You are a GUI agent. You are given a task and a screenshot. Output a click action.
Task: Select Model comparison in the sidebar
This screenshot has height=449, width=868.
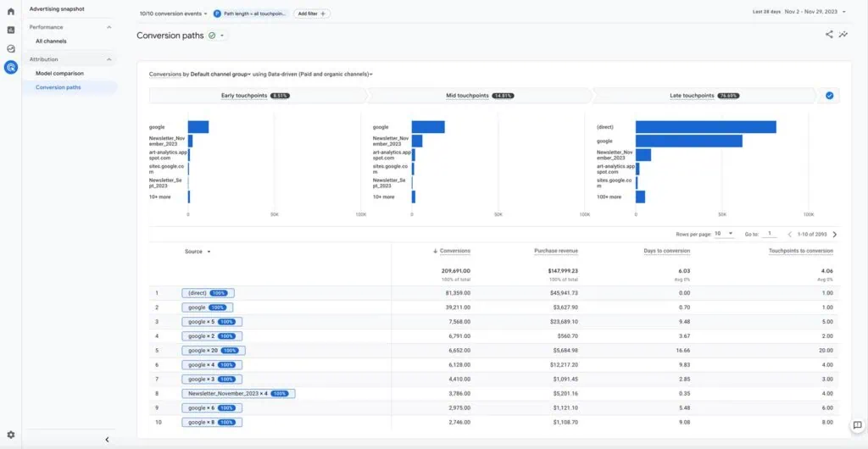point(59,74)
